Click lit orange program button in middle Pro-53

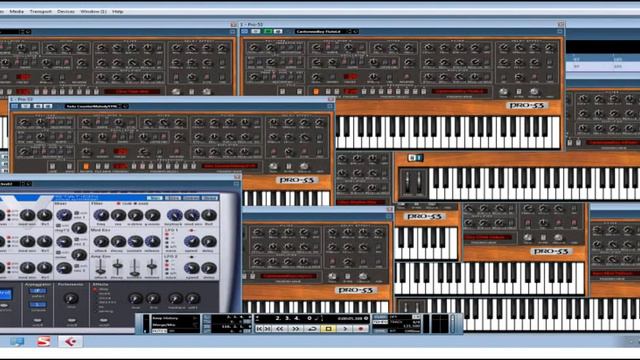86,166
